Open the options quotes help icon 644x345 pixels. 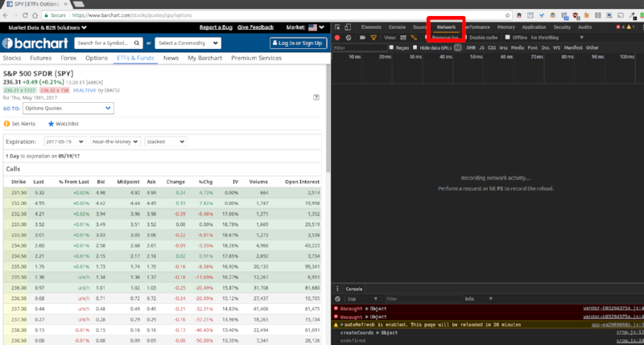[316, 97]
